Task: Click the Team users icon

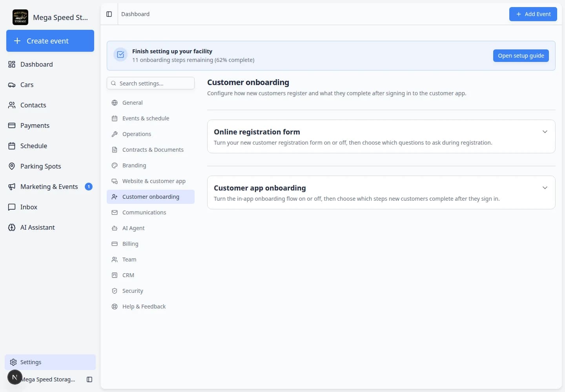Action: tap(115, 260)
